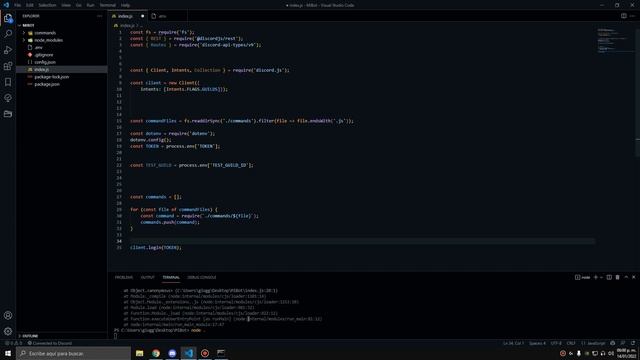Collapse the project root folder section
640x360 pixels.
[x=28, y=25]
